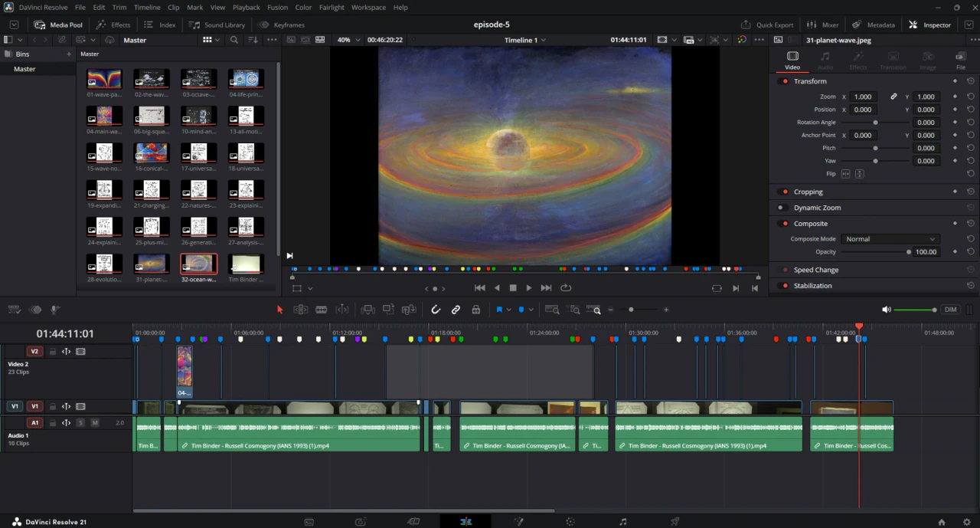The height and width of the screenshot is (528, 980).
Task: Toggle Auto Track Selector on V2
Action: pos(66,352)
